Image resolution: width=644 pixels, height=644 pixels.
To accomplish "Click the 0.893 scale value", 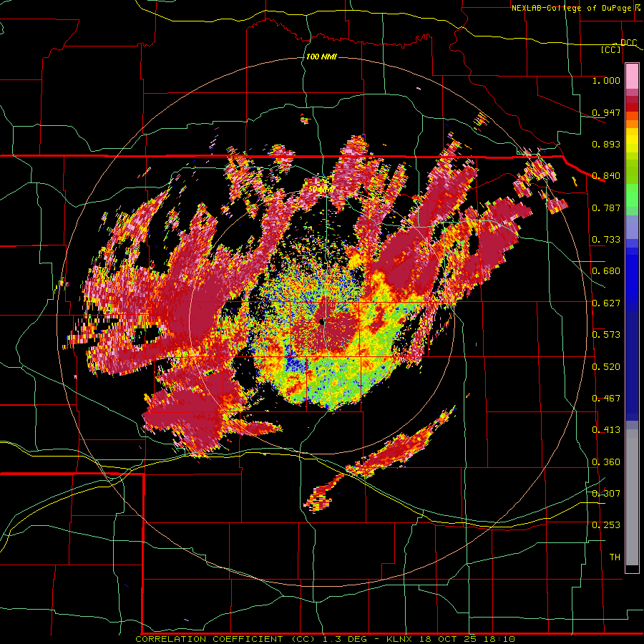I will tap(606, 144).
